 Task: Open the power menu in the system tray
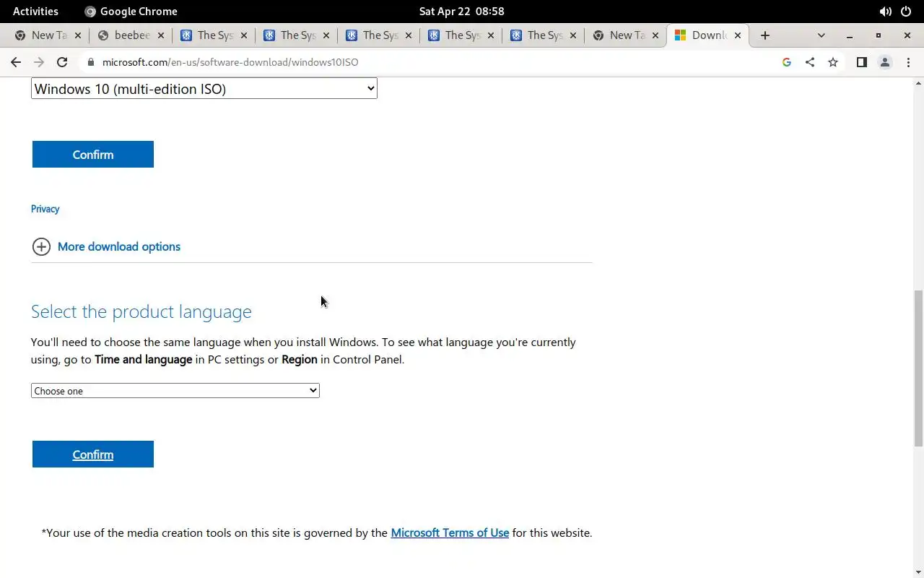(x=907, y=11)
